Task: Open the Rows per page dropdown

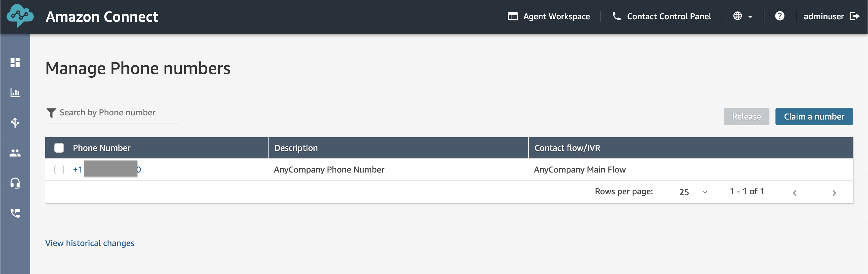Action: [x=693, y=192]
